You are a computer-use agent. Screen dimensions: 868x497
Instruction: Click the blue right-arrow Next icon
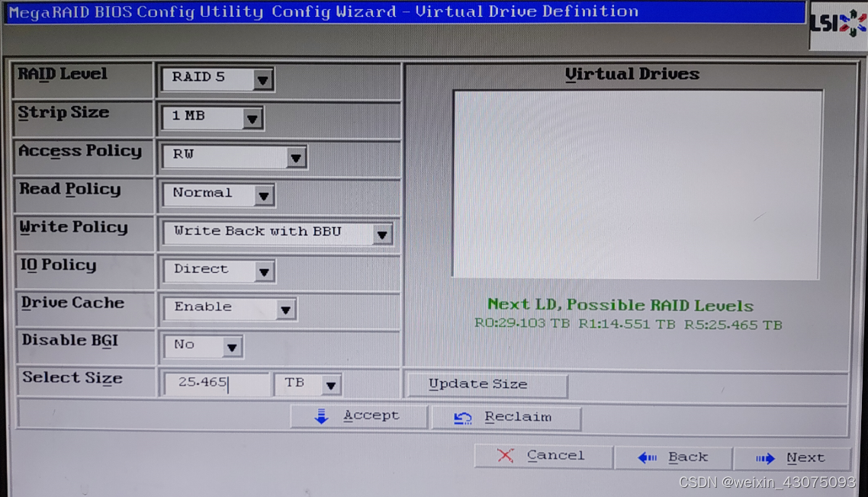(x=766, y=458)
